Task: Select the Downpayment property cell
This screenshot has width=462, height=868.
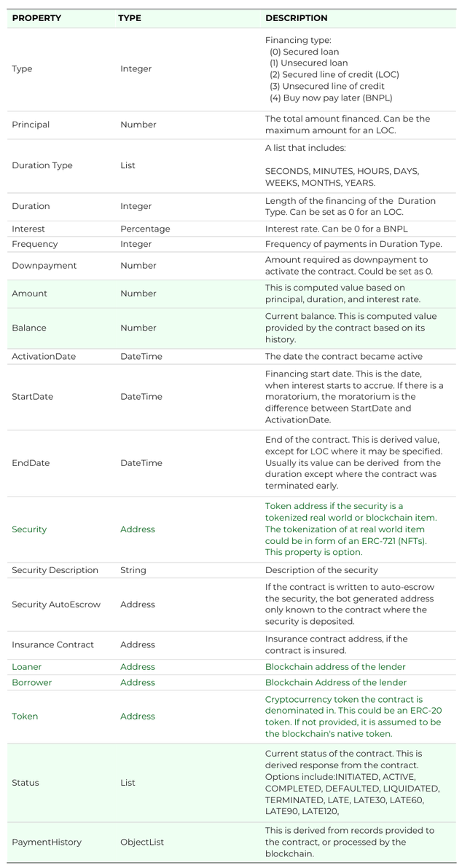Action: [x=44, y=266]
